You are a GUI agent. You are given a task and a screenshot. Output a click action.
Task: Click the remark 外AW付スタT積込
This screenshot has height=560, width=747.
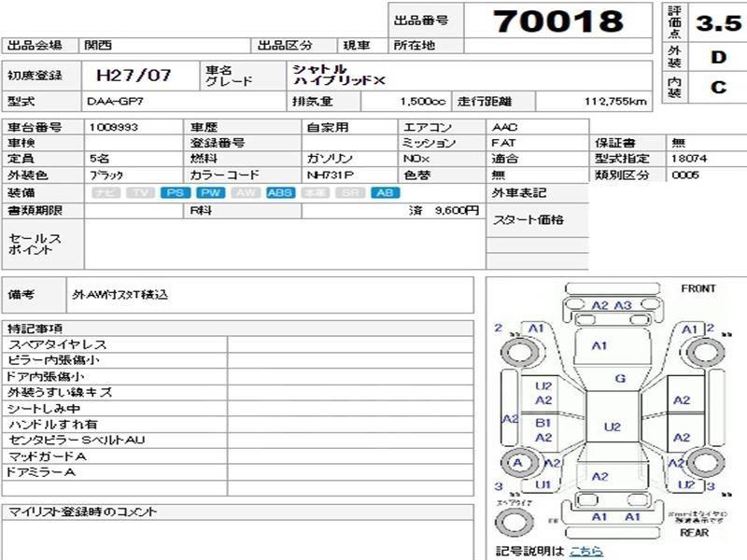[120, 295]
